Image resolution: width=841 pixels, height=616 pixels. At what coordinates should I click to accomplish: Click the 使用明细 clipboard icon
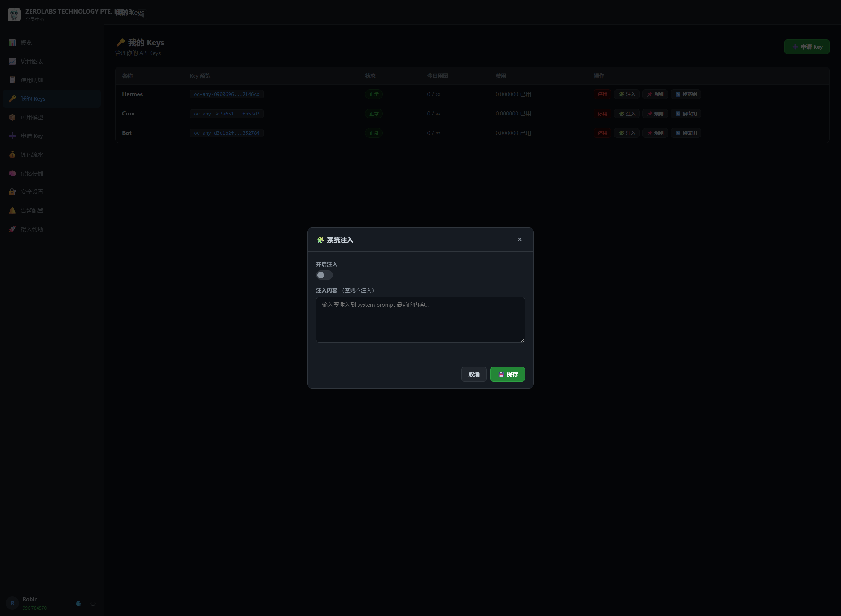coord(12,80)
